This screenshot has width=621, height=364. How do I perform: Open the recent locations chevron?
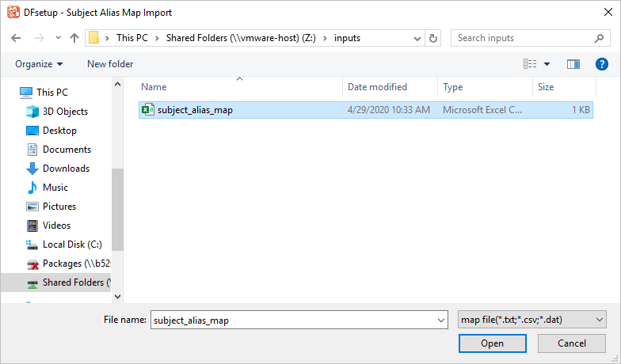point(59,38)
